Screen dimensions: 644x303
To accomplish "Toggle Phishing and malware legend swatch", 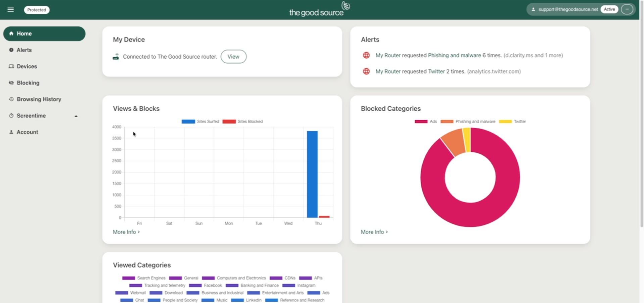I will (447, 122).
